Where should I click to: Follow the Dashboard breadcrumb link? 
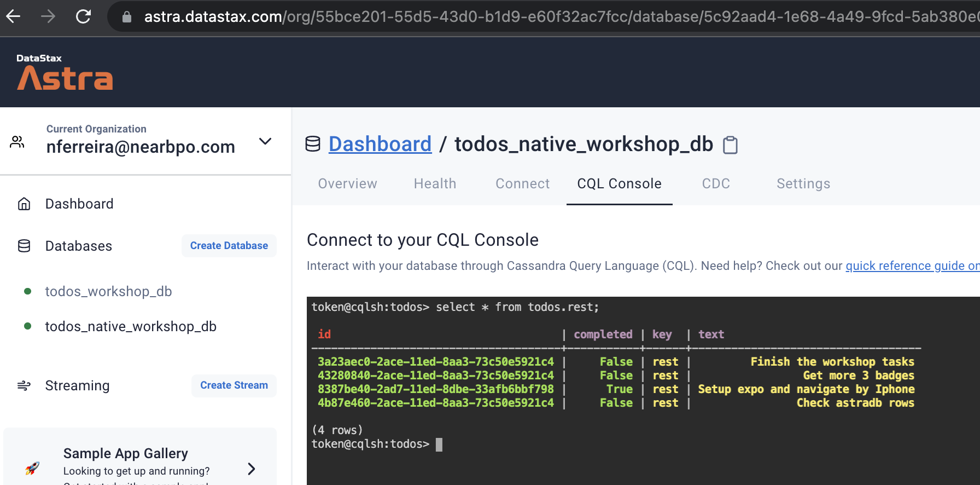(380, 144)
